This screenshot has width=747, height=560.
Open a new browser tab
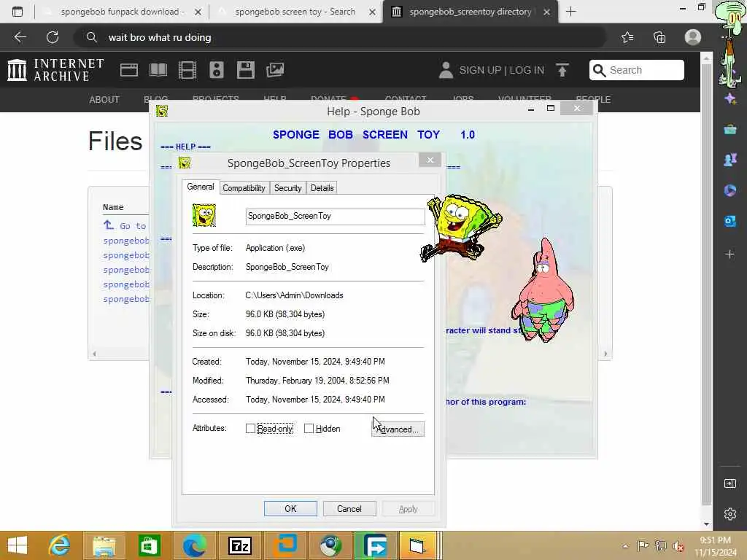coord(570,12)
